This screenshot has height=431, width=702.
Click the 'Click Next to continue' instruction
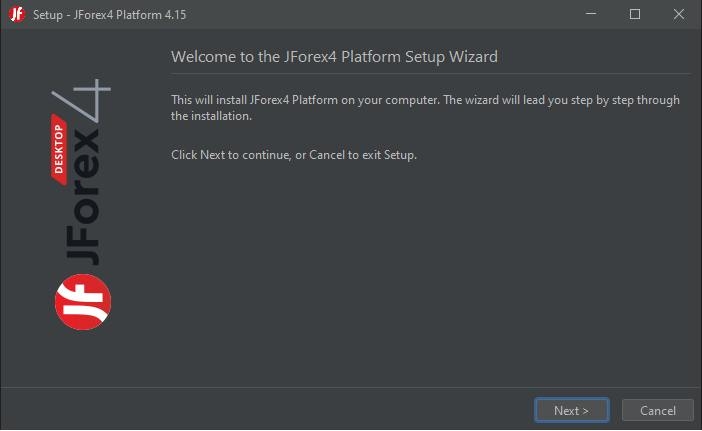point(294,155)
